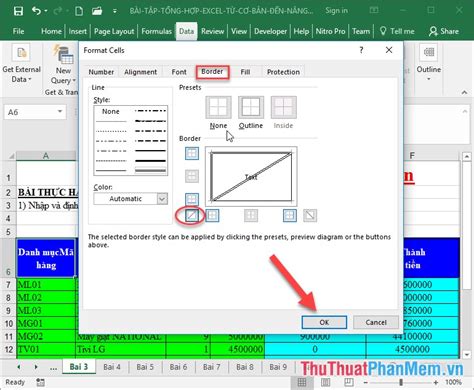The width and height of the screenshot is (474, 390).
Task: Click the Open folder icon in quick access
Action: 97,11
